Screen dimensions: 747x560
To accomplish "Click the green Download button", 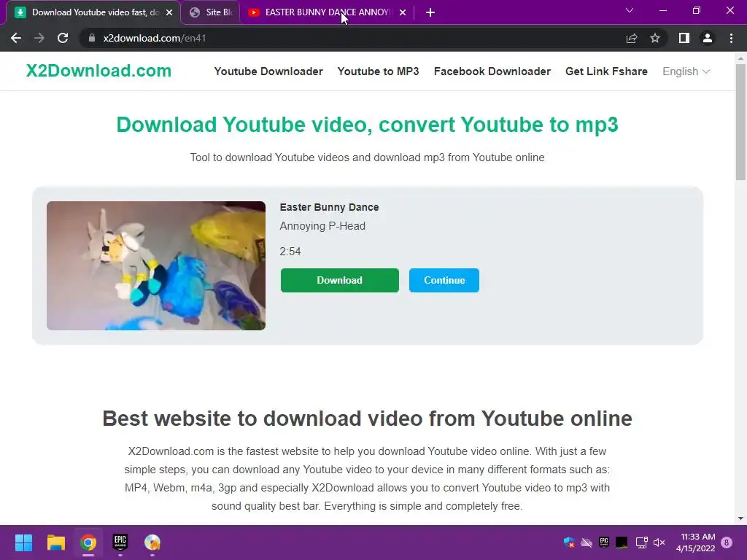I will click(x=340, y=280).
